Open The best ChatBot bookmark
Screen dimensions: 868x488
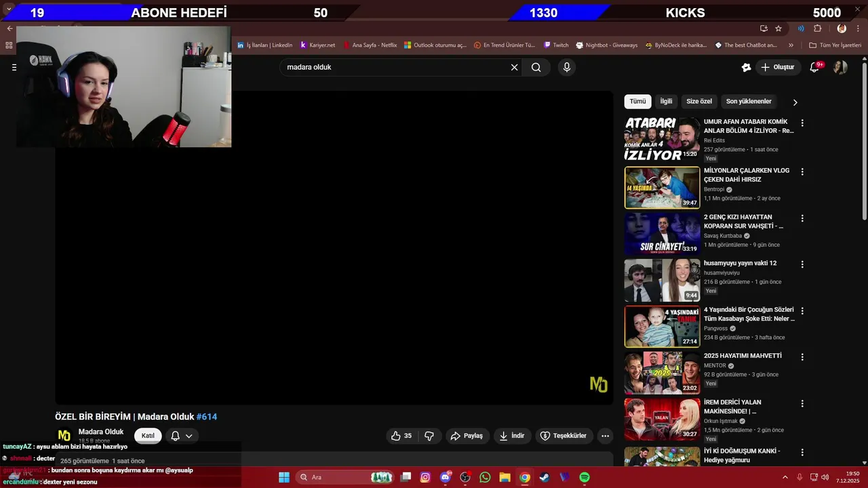(746, 45)
